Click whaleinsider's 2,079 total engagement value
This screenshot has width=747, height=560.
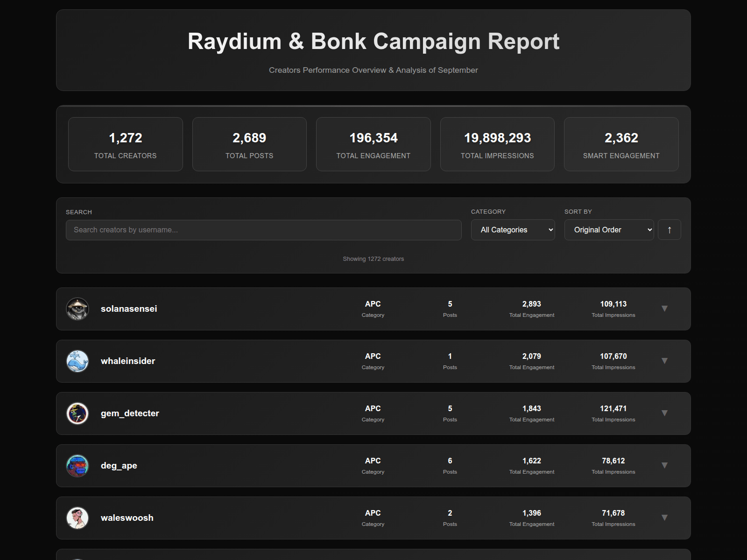(532, 356)
